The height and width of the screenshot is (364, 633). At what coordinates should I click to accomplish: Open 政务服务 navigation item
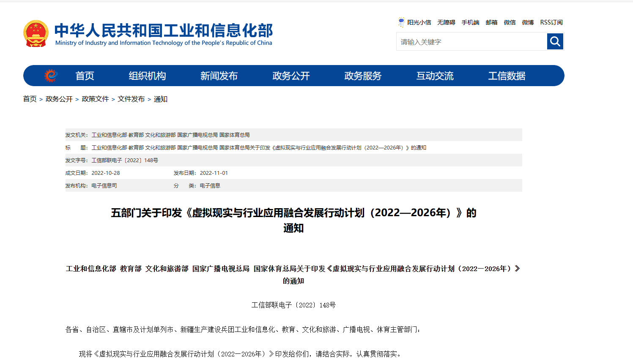[363, 76]
